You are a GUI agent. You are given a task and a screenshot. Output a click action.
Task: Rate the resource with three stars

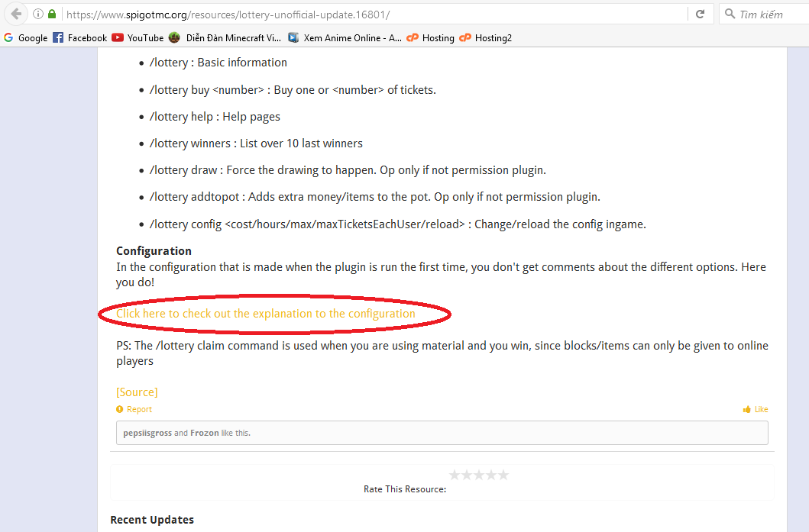(479, 475)
